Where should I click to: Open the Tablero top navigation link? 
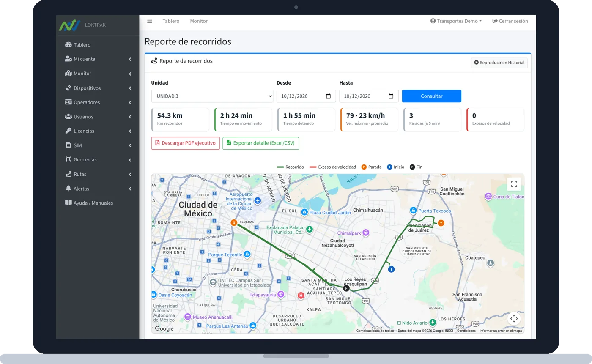click(171, 21)
